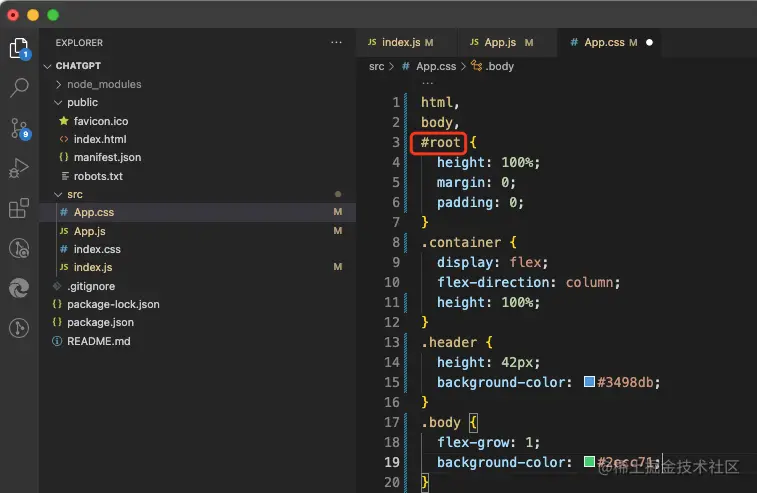Click line number 13 in gutter
757x493 pixels.
point(392,342)
